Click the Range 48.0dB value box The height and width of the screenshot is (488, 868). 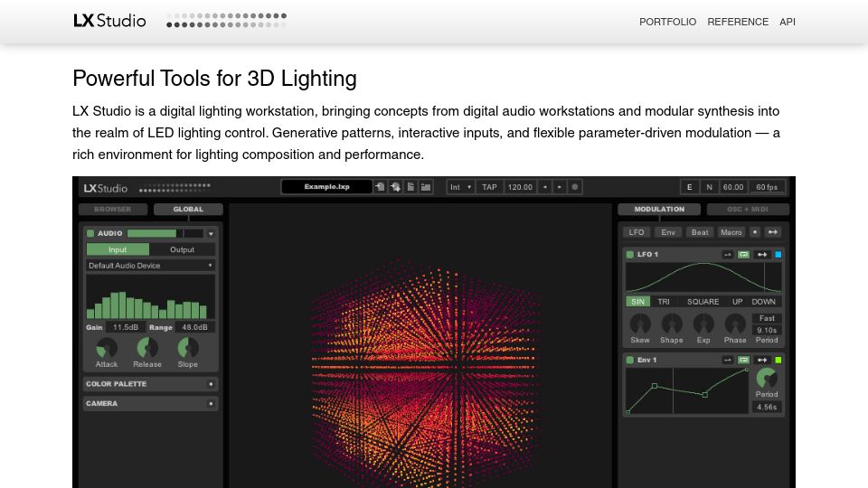(x=195, y=327)
